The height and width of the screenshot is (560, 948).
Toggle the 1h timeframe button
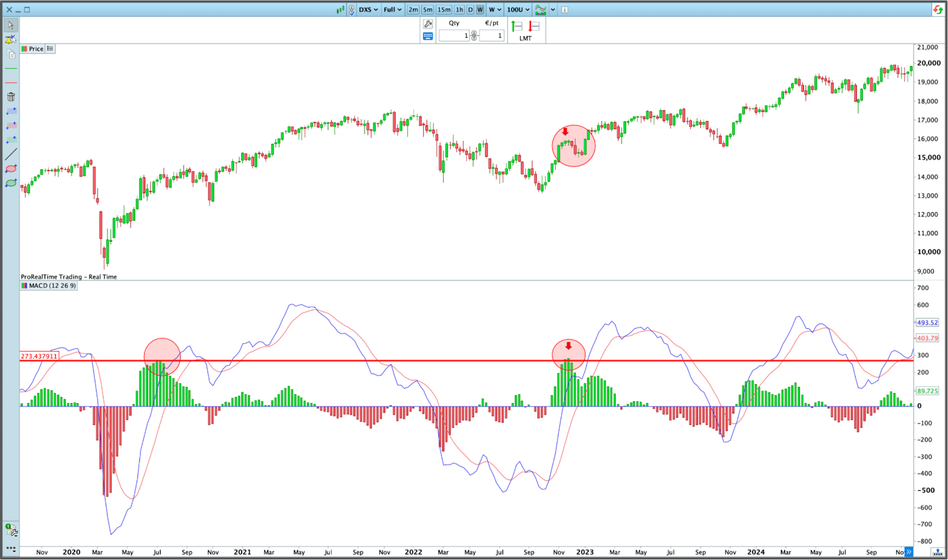coord(459,9)
